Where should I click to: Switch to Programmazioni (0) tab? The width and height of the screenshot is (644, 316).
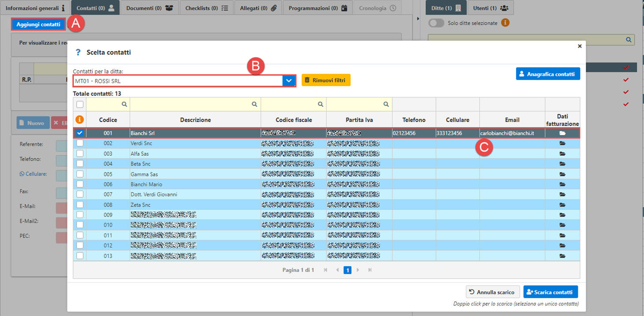(x=318, y=8)
